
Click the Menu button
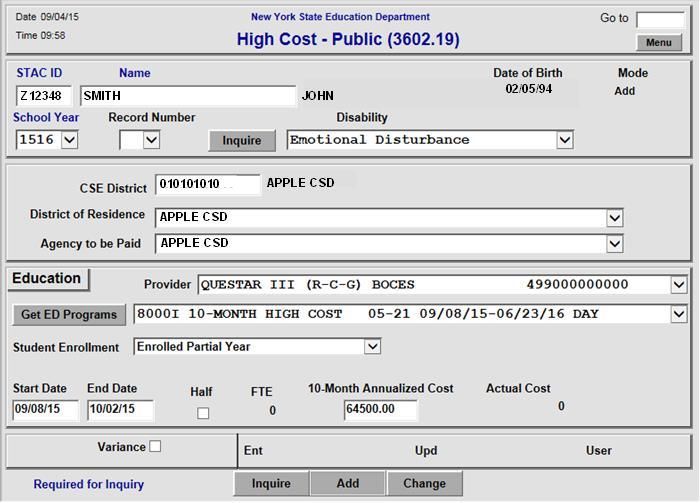click(x=658, y=42)
